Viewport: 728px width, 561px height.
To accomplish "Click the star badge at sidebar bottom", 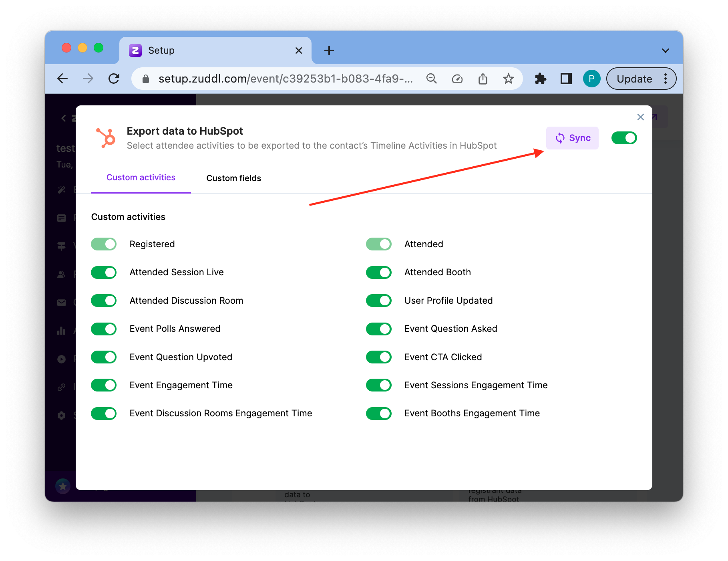I will tap(63, 486).
